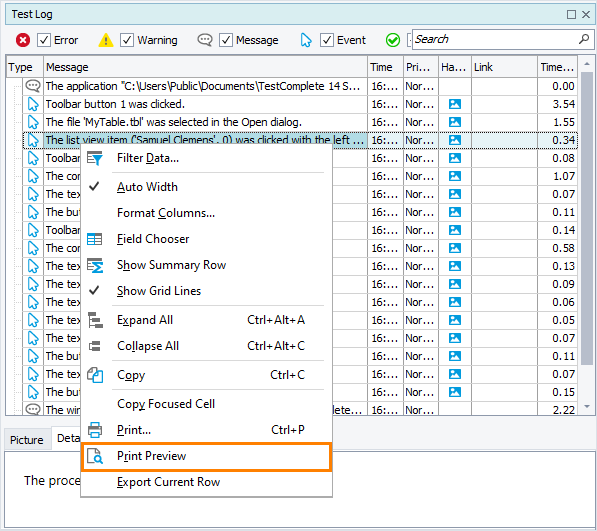Uncheck the Message checkbox
The width and height of the screenshot is (597, 531).
pos(226,40)
